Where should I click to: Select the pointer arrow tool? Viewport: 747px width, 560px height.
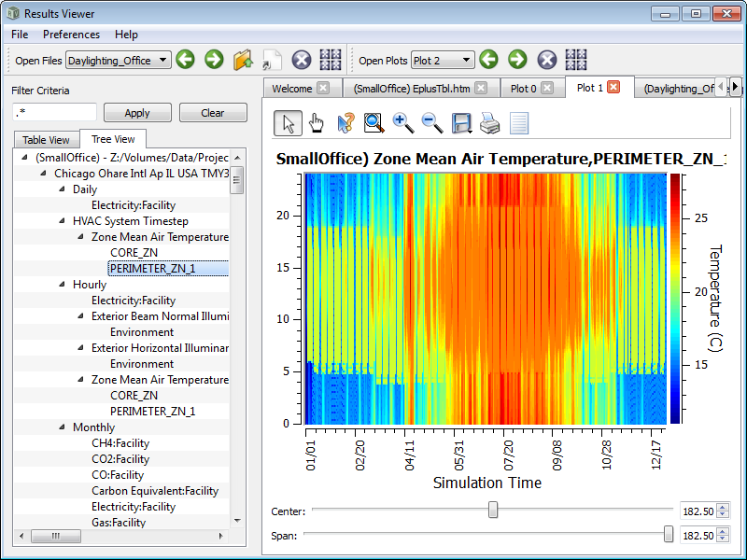pos(288,123)
